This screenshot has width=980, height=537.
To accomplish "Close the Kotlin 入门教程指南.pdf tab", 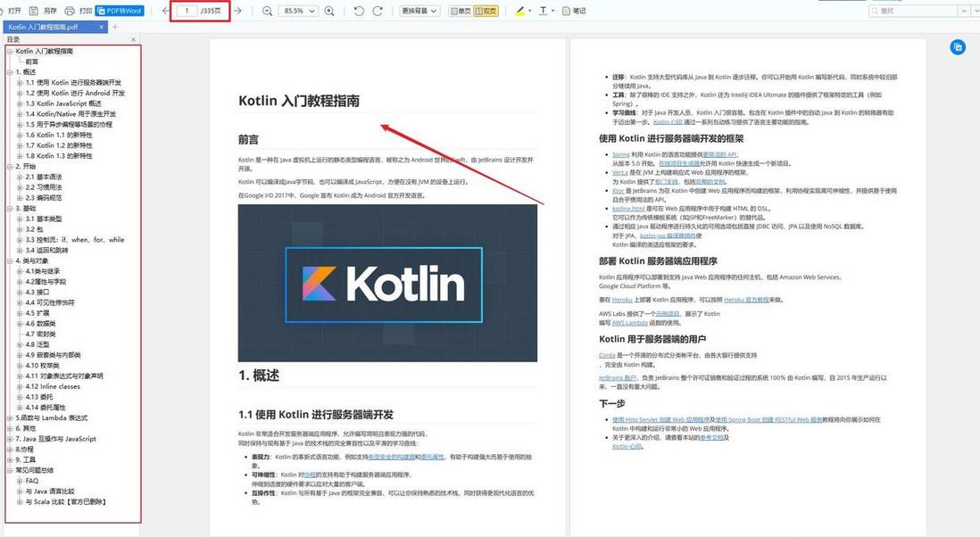I will 102,27.
